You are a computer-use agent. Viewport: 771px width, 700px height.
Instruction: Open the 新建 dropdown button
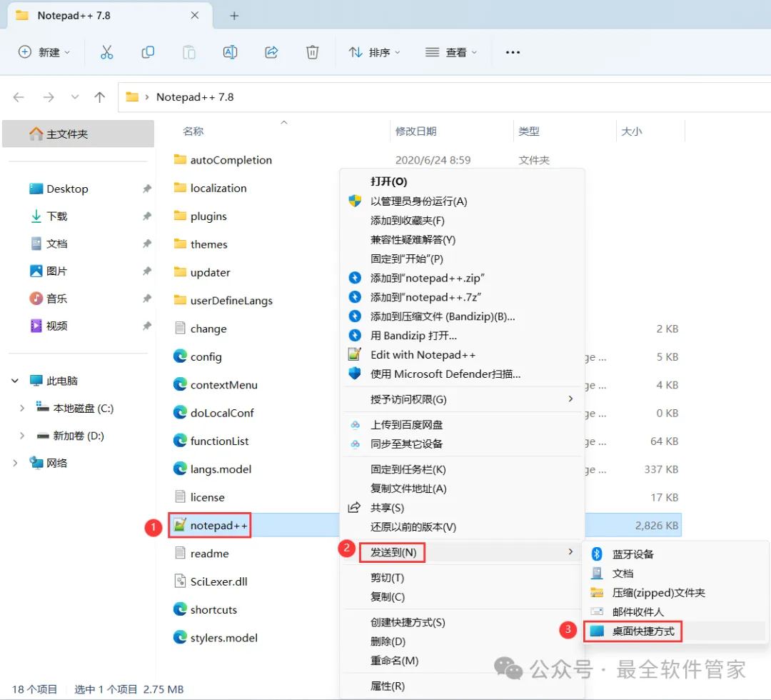point(44,52)
